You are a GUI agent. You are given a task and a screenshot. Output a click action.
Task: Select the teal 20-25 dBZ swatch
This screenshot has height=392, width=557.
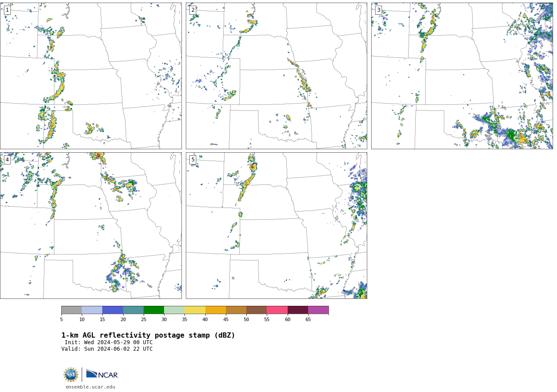[x=133, y=310]
